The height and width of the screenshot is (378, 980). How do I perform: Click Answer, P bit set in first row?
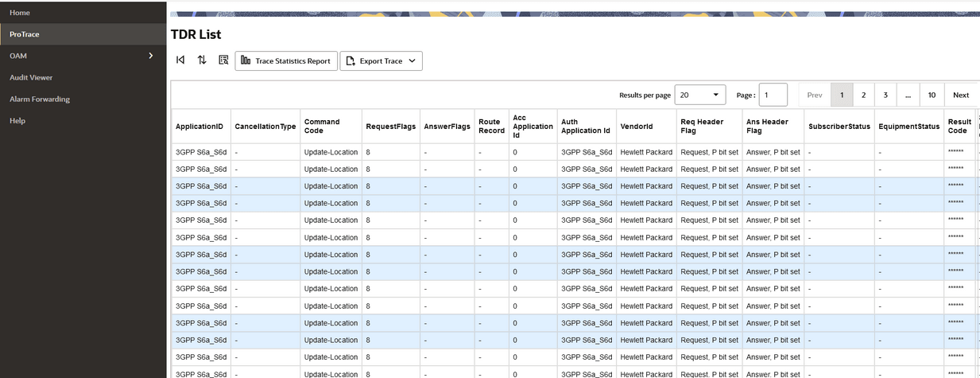point(773,152)
